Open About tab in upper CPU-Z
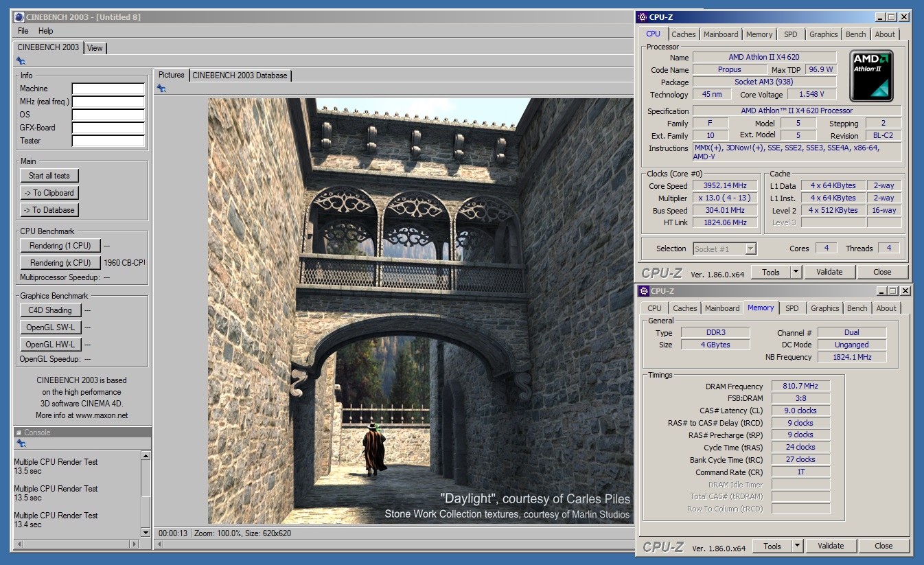The height and width of the screenshot is (565, 924). 886,34
